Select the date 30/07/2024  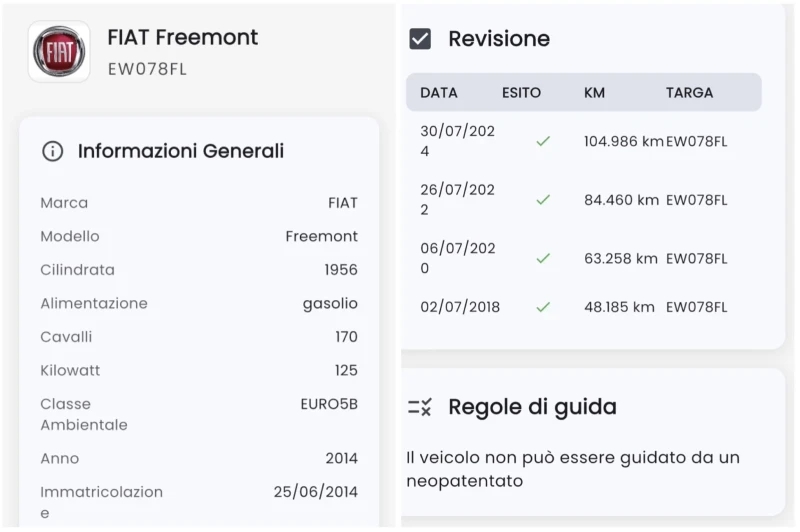(458, 141)
